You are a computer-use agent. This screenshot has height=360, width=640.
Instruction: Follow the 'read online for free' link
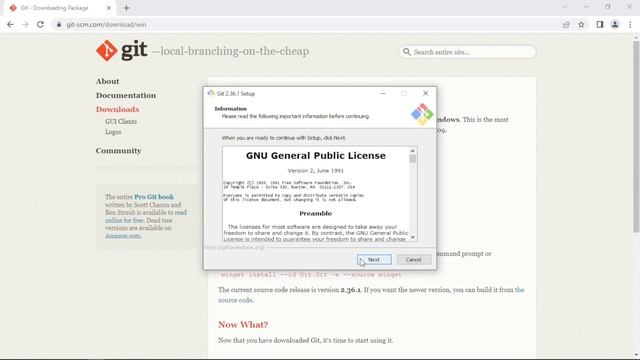(x=146, y=216)
